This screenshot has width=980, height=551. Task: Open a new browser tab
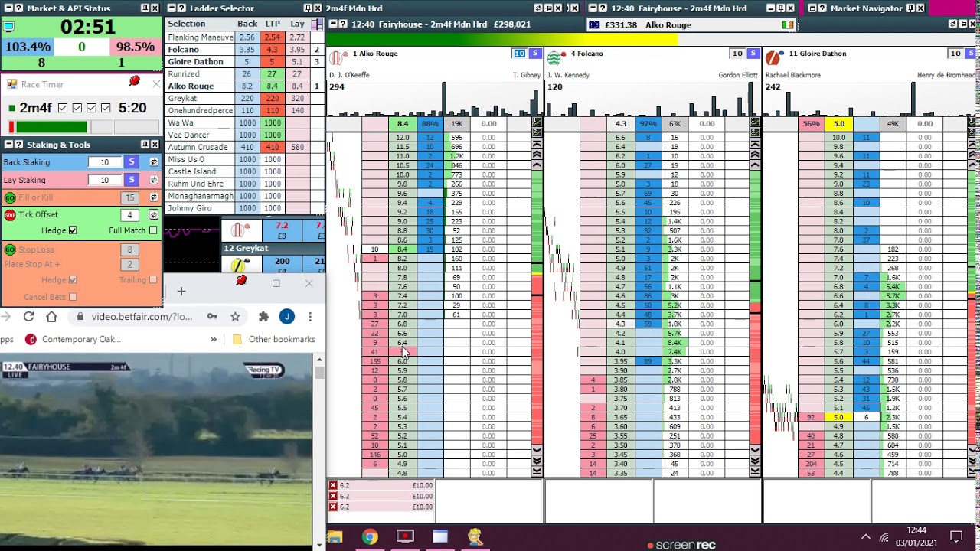[181, 291]
